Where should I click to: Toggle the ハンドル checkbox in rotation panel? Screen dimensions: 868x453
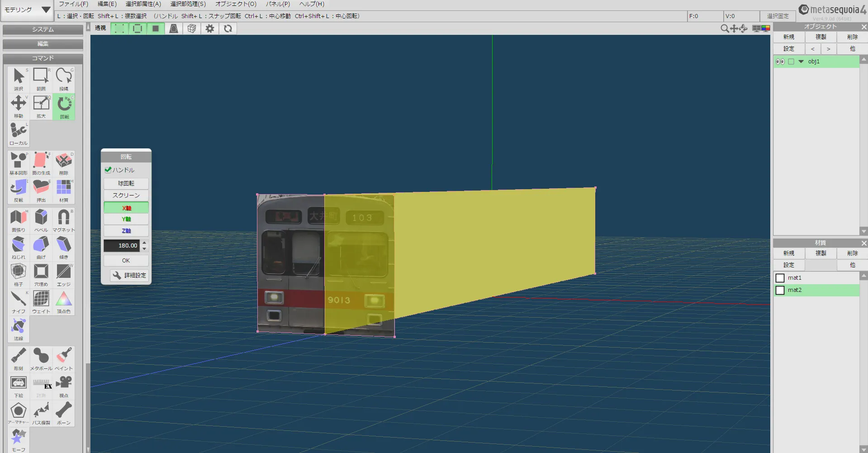109,170
